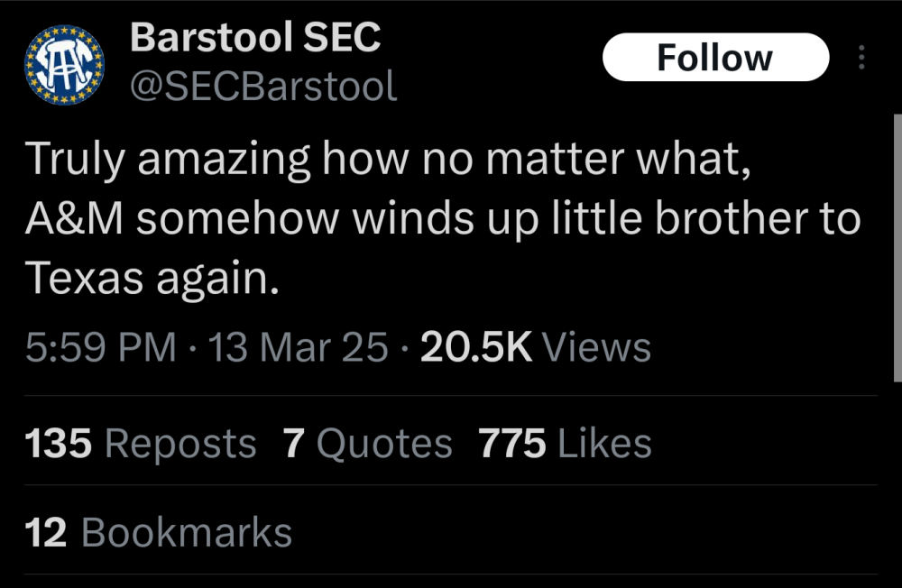Click the word "Views" label
Viewport: 902px width, 588px height.
click(x=599, y=347)
